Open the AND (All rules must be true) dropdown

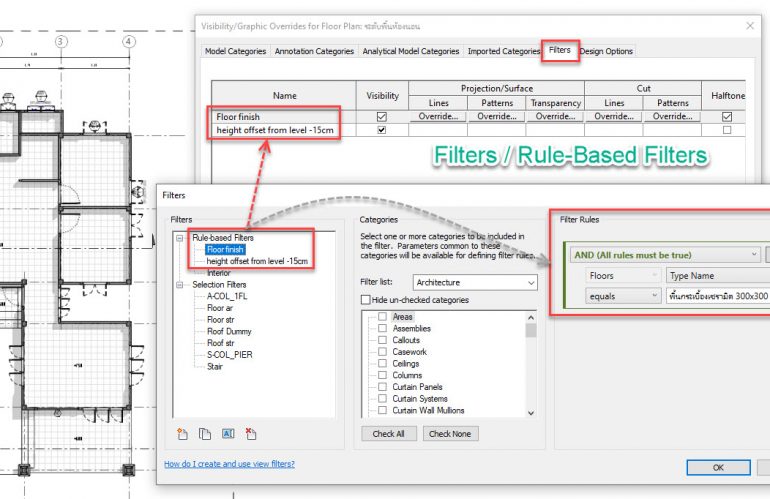tap(665, 255)
